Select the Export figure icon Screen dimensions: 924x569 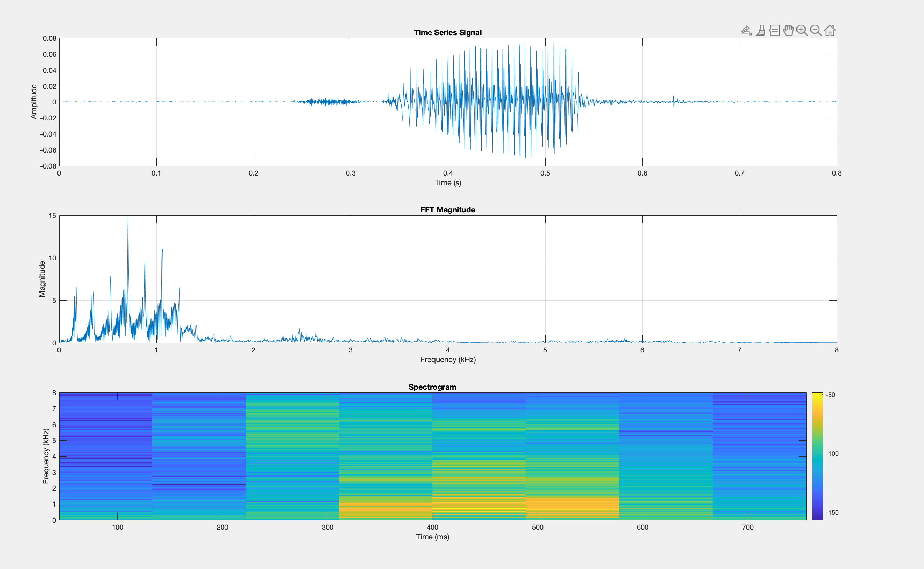[746, 30]
